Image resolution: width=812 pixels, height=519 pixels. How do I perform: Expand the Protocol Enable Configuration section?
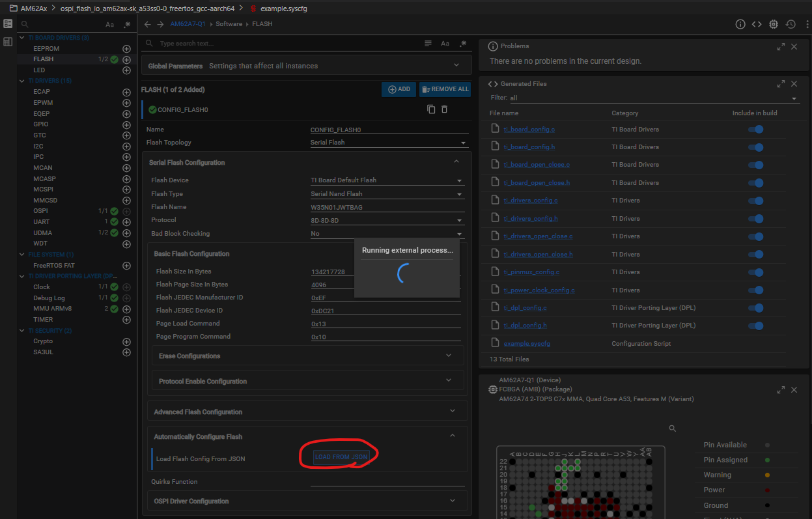[307, 381]
